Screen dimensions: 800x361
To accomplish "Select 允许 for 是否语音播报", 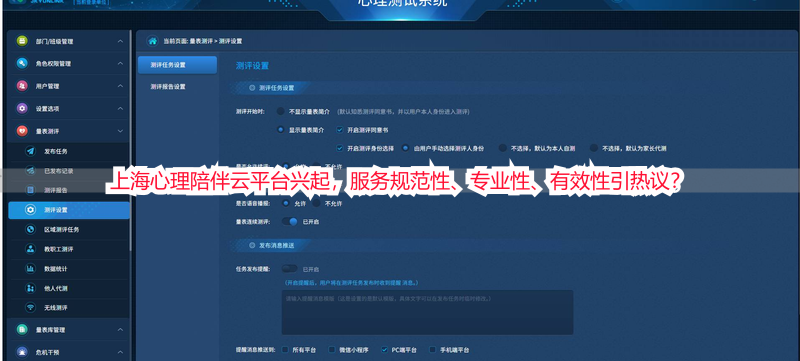I will 286,203.
